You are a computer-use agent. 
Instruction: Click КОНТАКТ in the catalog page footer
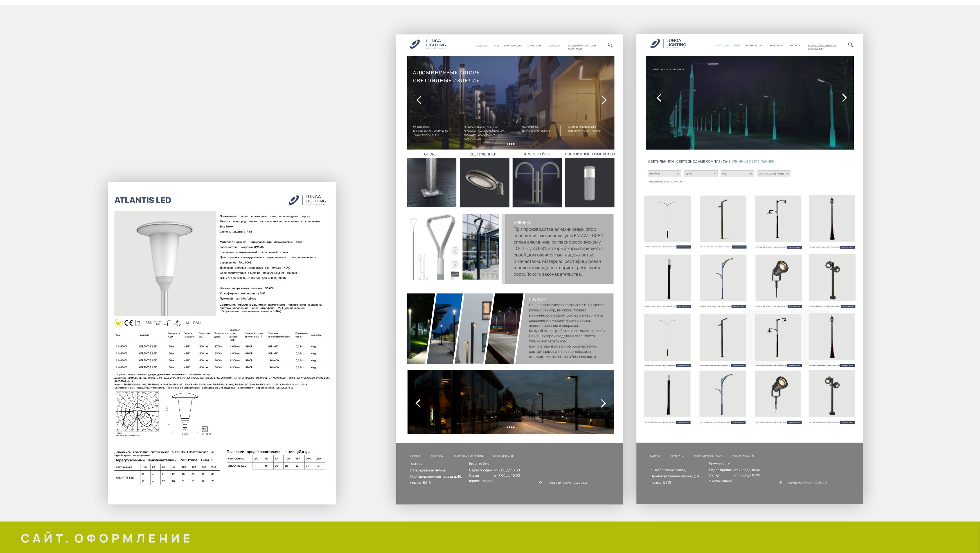pos(655,456)
